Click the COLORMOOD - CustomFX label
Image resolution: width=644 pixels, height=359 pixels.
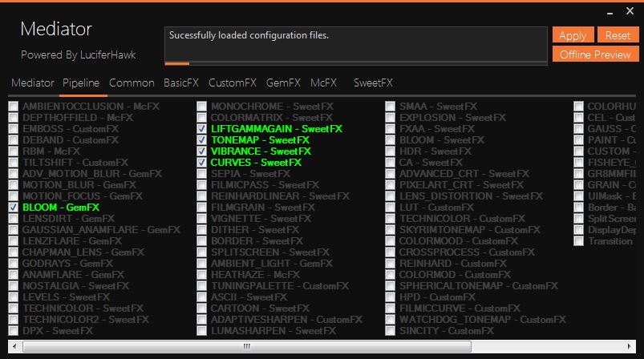[x=459, y=241]
